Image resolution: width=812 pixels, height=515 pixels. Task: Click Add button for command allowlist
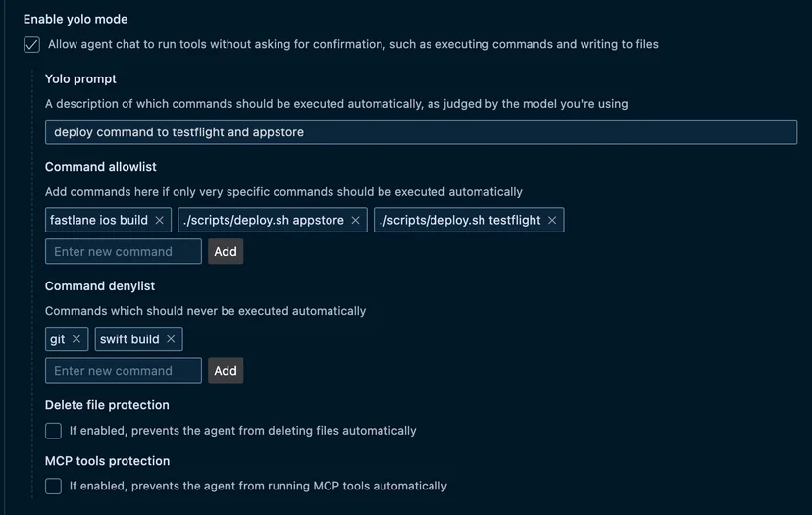226,251
